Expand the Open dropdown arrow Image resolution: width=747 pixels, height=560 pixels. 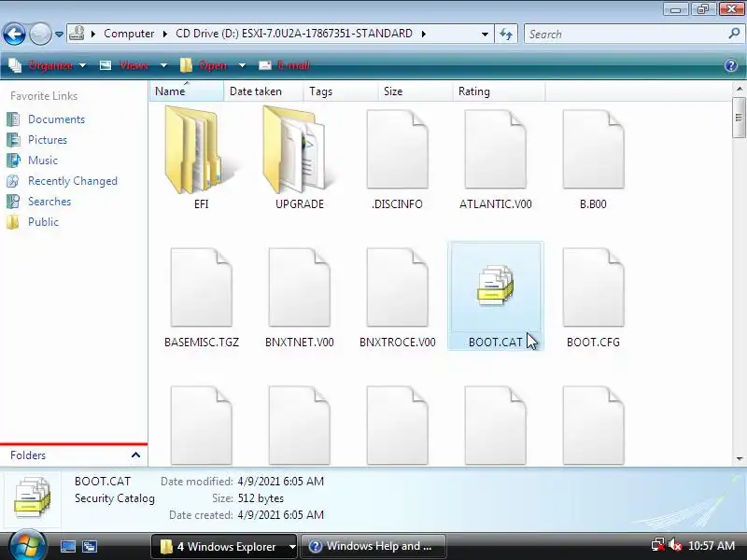click(242, 65)
